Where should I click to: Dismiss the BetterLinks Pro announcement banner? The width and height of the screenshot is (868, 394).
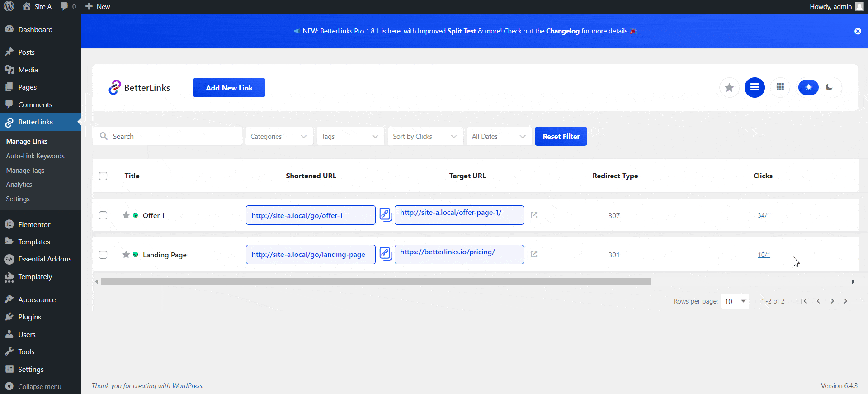click(x=858, y=31)
